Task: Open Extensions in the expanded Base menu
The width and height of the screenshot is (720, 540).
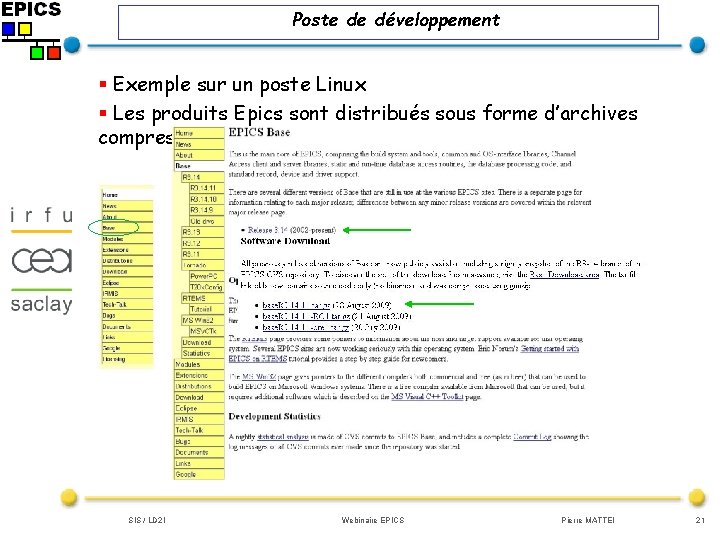Action: click(x=199, y=376)
